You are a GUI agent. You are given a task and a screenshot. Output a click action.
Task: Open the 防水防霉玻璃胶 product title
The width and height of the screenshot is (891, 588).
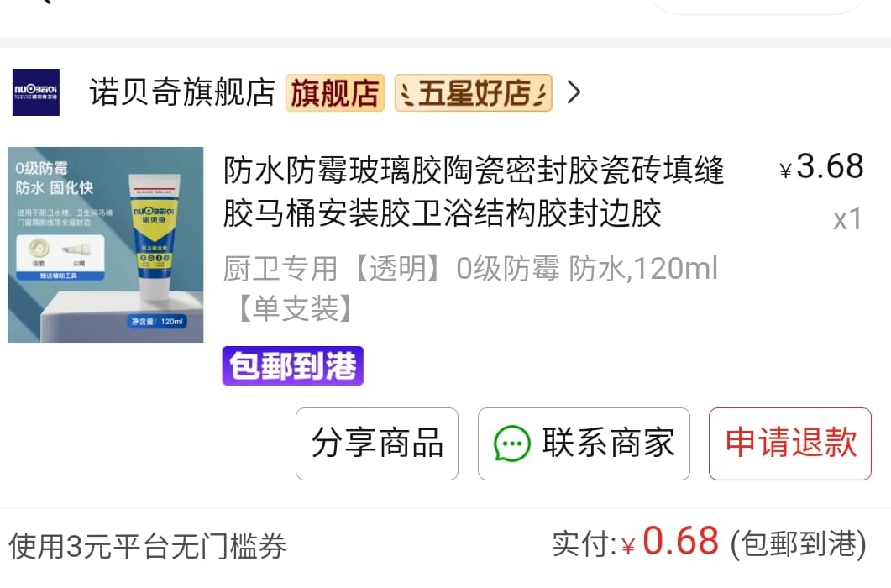474,192
